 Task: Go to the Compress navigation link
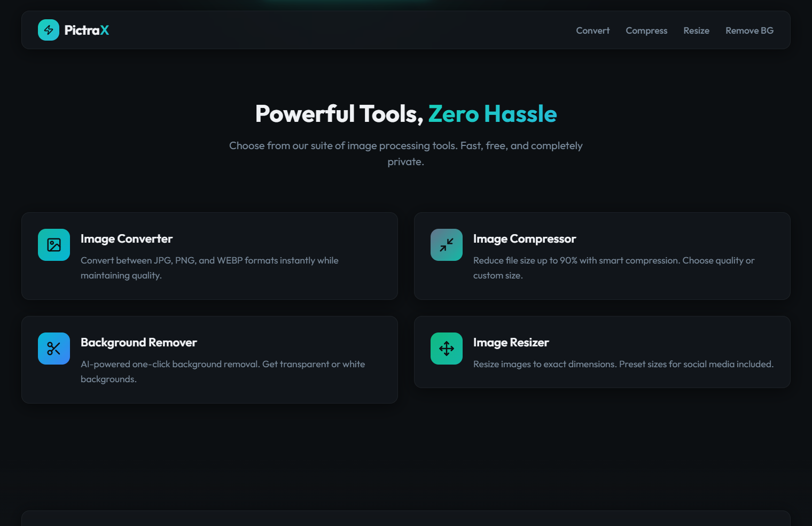click(x=646, y=30)
